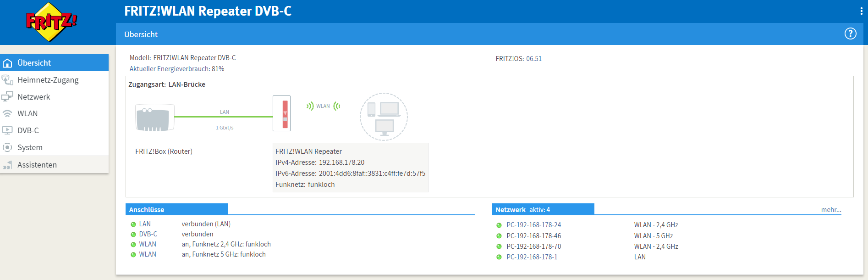Viewport: 868px width, 280px height.
Task: Click LAN connection type for PC-192-168-178-1
Action: pyautogui.click(x=640, y=257)
